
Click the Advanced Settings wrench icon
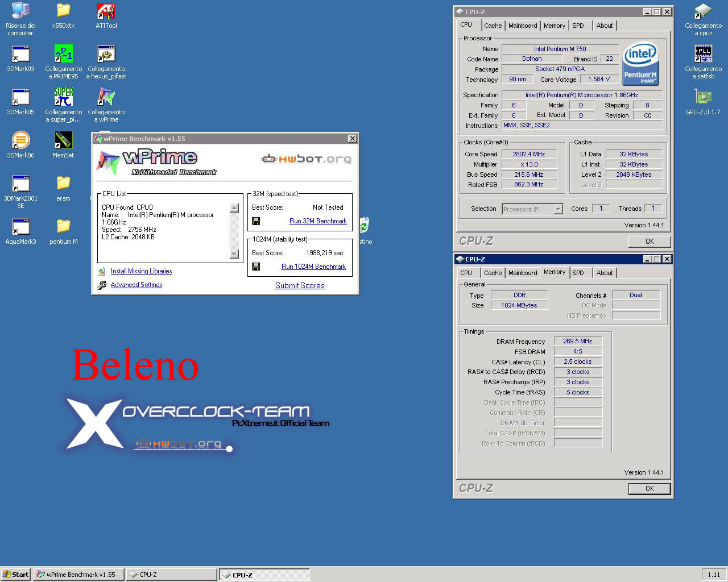(x=102, y=285)
